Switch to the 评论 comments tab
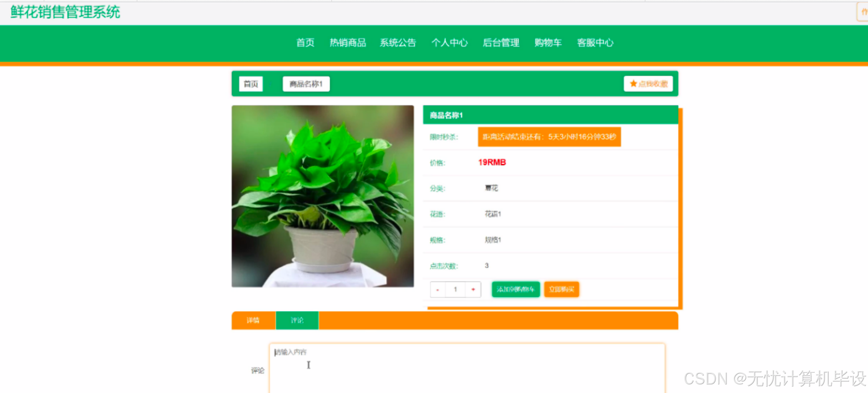The height and width of the screenshot is (393, 868). click(x=297, y=320)
